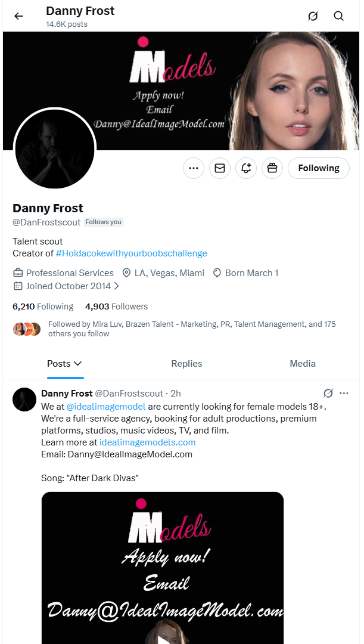View the 6,210 Following list
364x644 pixels.
pyautogui.click(x=43, y=306)
